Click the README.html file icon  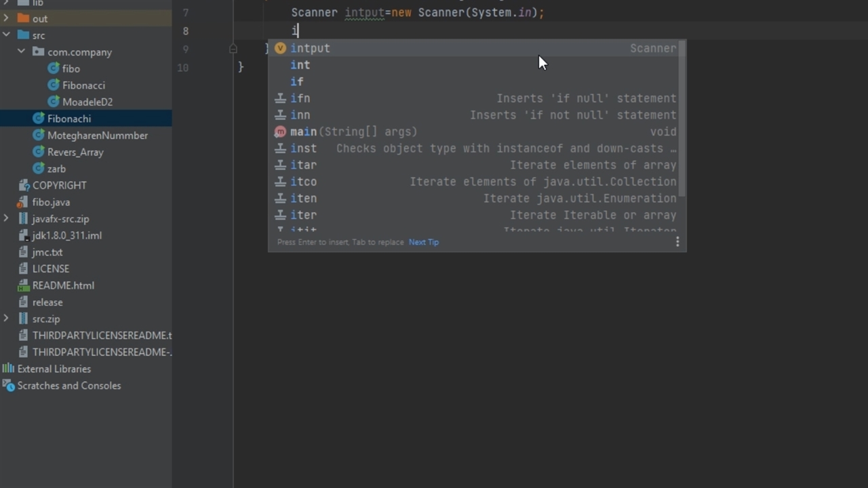(x=24, y=285)
